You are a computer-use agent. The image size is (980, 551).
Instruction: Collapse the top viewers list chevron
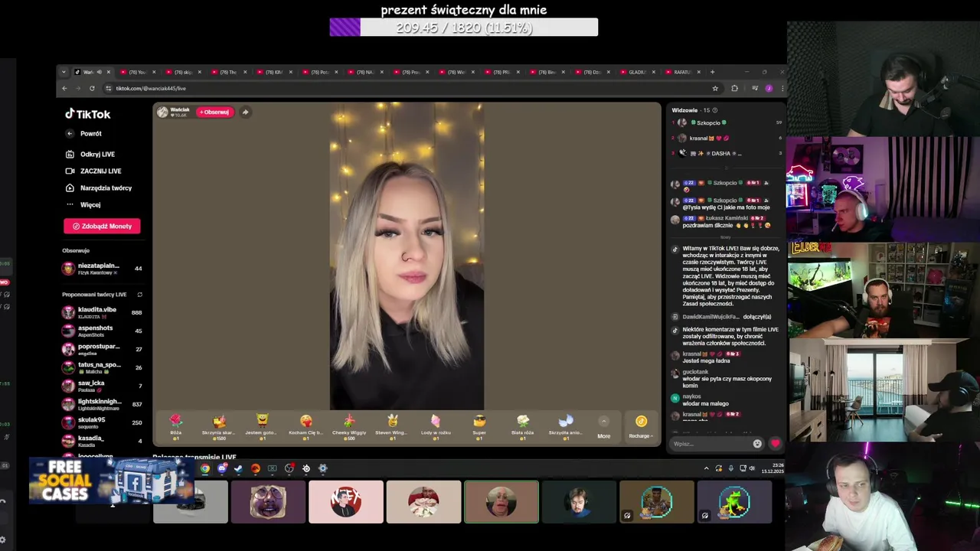click(727, 167)
